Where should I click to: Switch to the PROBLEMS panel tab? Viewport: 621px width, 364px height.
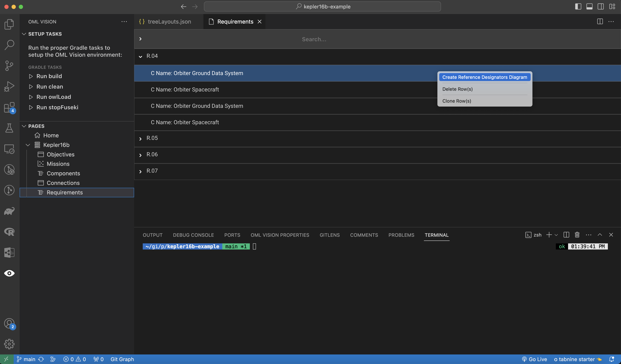(401, 235)
